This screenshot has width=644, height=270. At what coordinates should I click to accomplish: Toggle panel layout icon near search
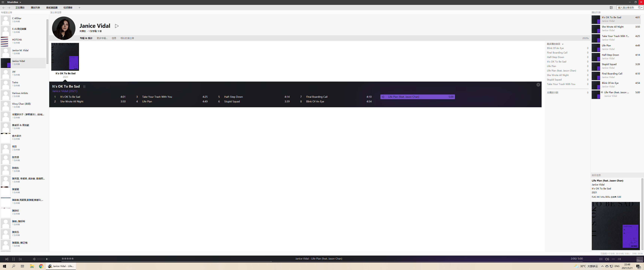611,7
